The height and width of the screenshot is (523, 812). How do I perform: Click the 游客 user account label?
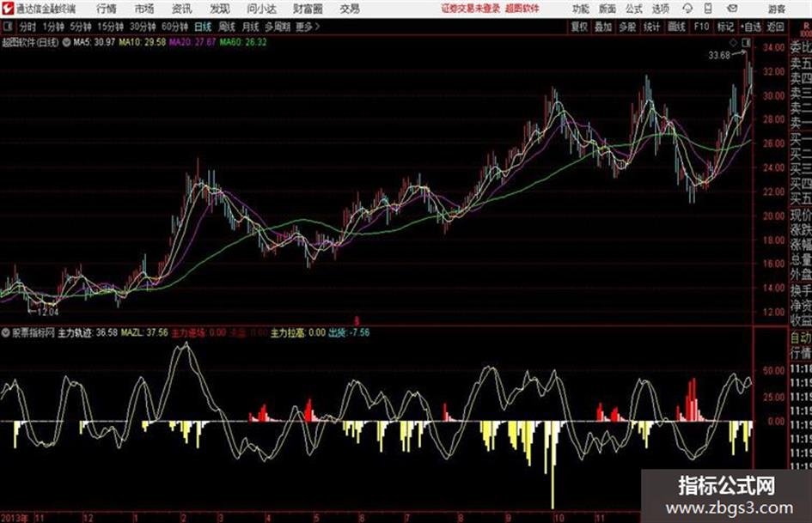(x=777, y=9)
